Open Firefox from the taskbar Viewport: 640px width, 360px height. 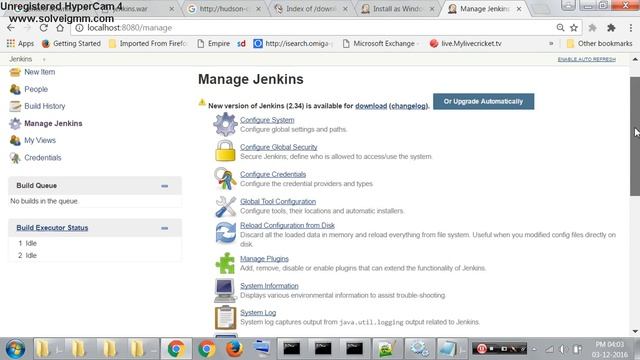click(x=234, y=349)
